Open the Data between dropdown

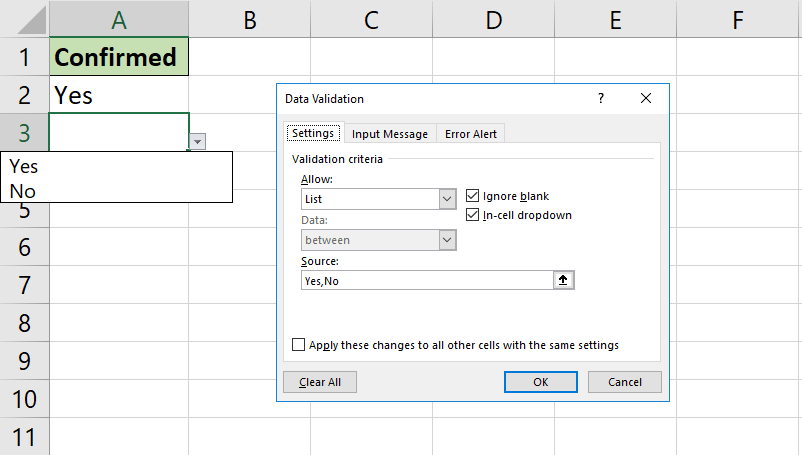447,240
